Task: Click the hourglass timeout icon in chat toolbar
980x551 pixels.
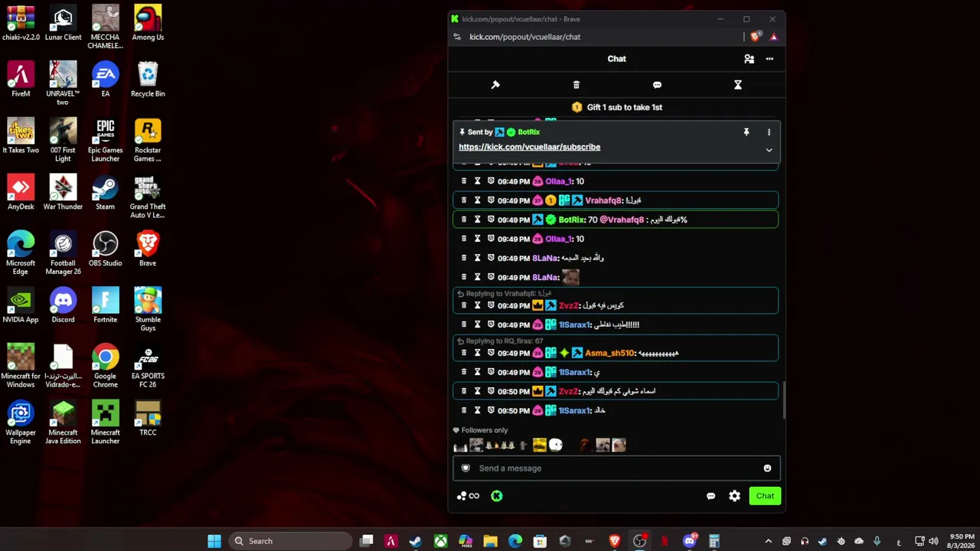Action: pyautogui.click(x=738, y=85)
